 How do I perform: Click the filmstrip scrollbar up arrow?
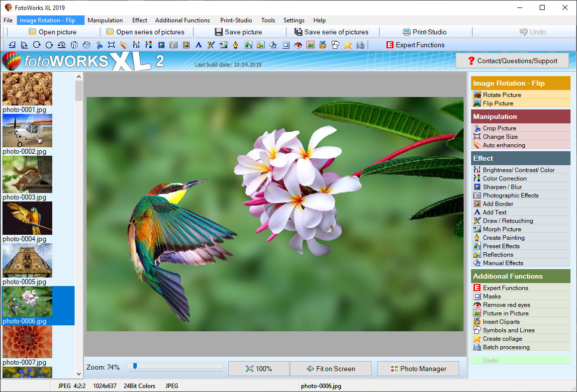click(79, 76)
